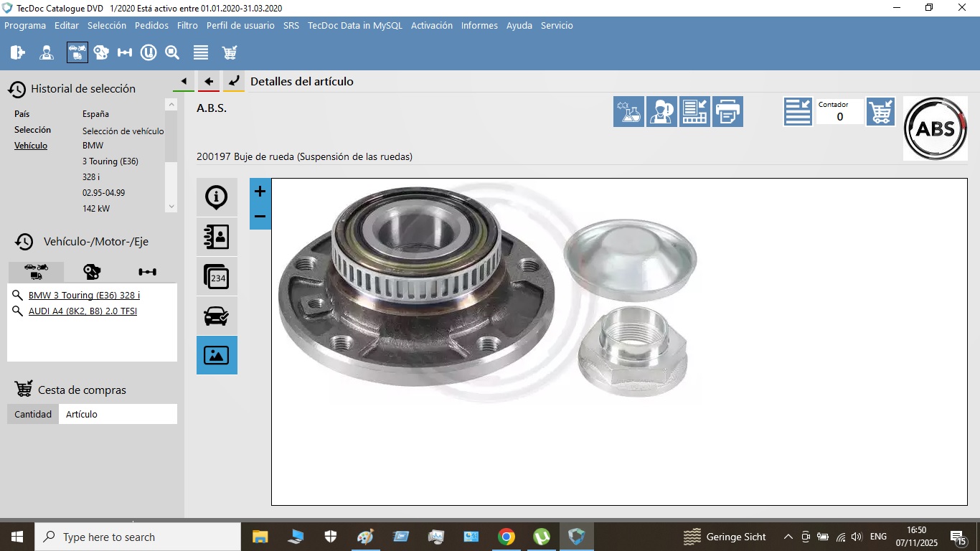Show linked vehicles with car-checkmark icon
Image resolution: width=980 pixels, height=551 pixels.
pos(217,316)
